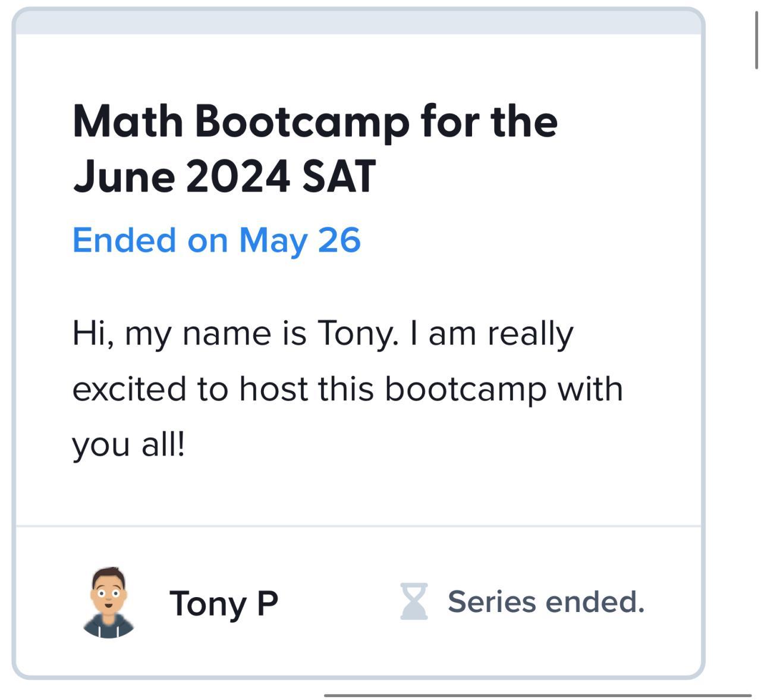Click the blue Ended on May 26 text
Screen dimensions: 761x700
[x=216, y=240]
